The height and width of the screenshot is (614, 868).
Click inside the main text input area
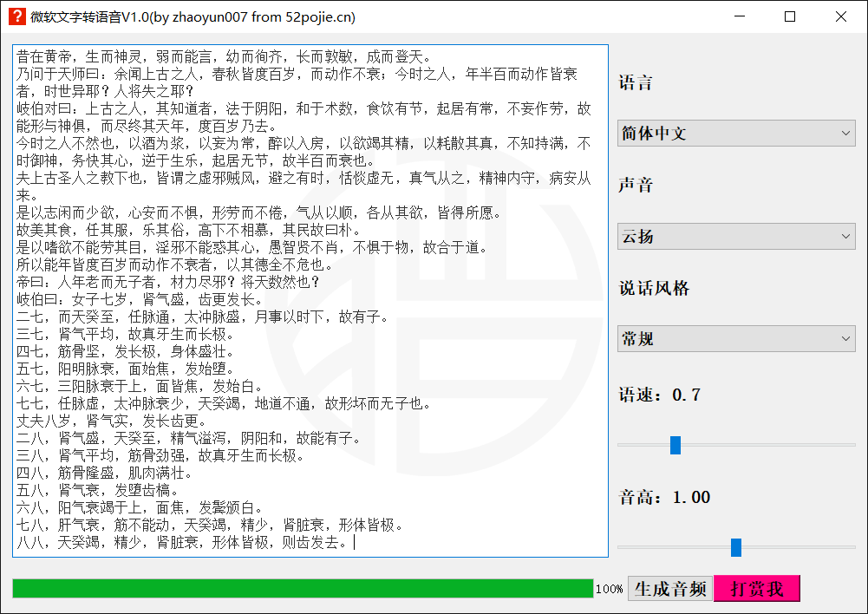tap(310, 301)
